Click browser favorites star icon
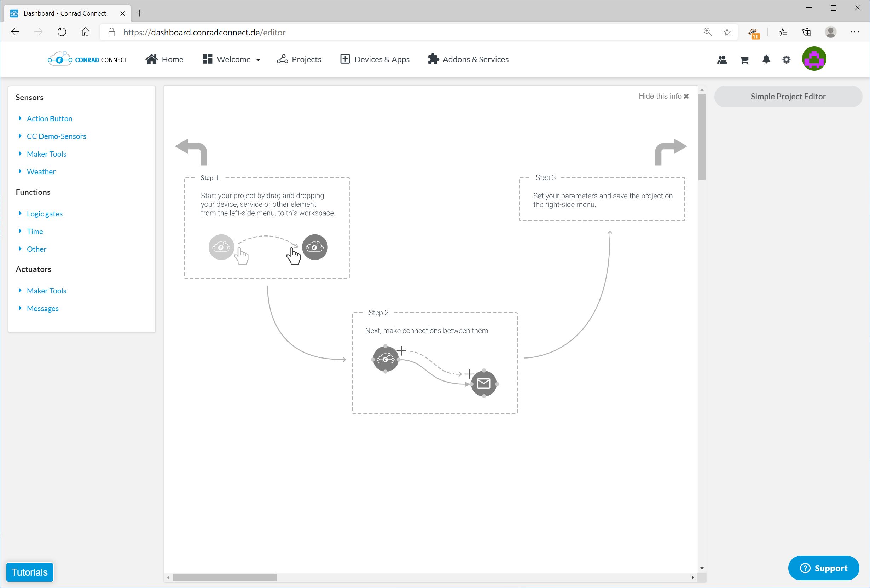870x588 pixels. (x=727, y=32)
